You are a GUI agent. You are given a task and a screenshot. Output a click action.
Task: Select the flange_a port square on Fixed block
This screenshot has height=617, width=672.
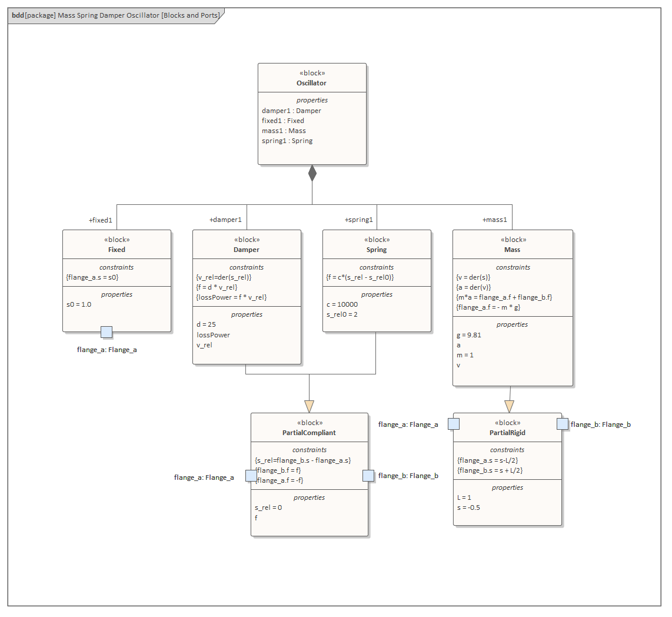[107, 332]
